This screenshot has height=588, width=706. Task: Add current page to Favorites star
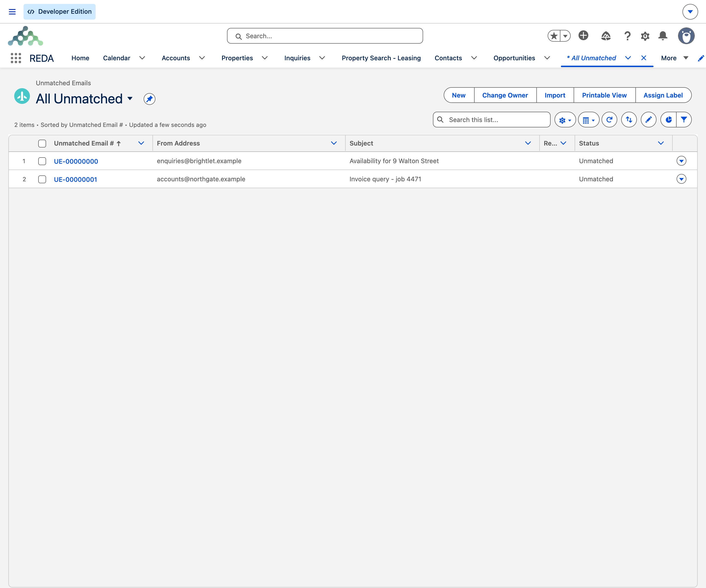[x=554, y=36]
